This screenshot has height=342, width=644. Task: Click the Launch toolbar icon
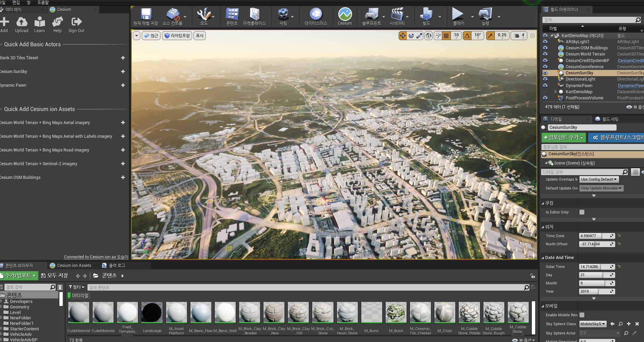tap(485, 16)
